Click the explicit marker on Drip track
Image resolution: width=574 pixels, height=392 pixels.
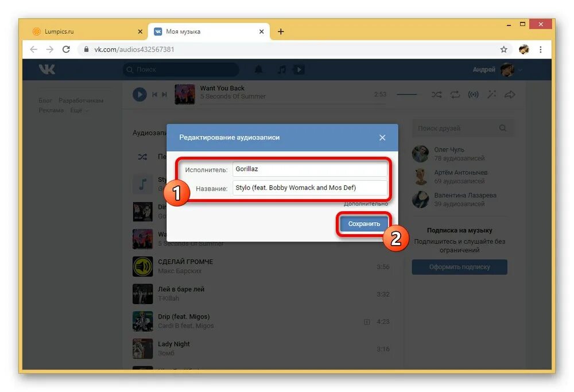pyautogui.click(x=367, y=322)
